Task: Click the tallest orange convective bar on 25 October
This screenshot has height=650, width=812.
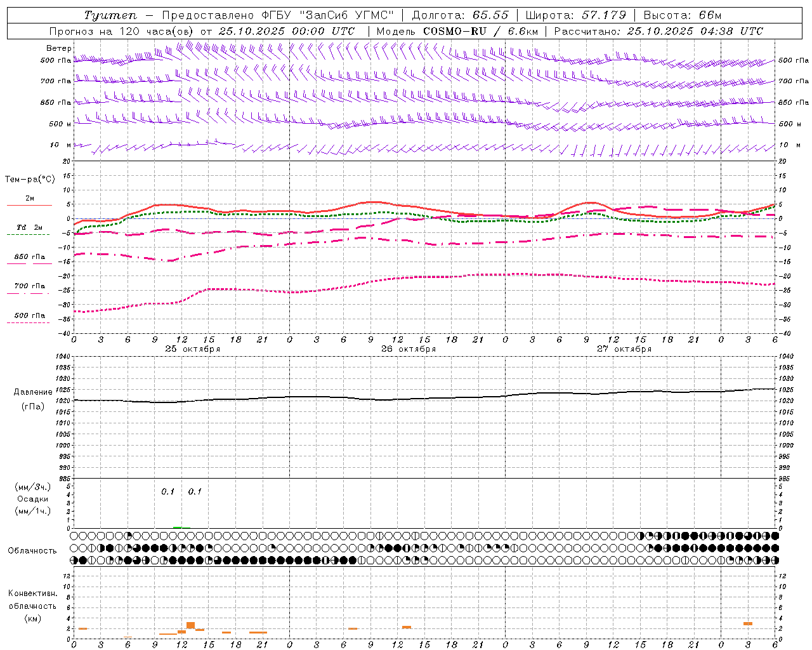Action: 190,625
